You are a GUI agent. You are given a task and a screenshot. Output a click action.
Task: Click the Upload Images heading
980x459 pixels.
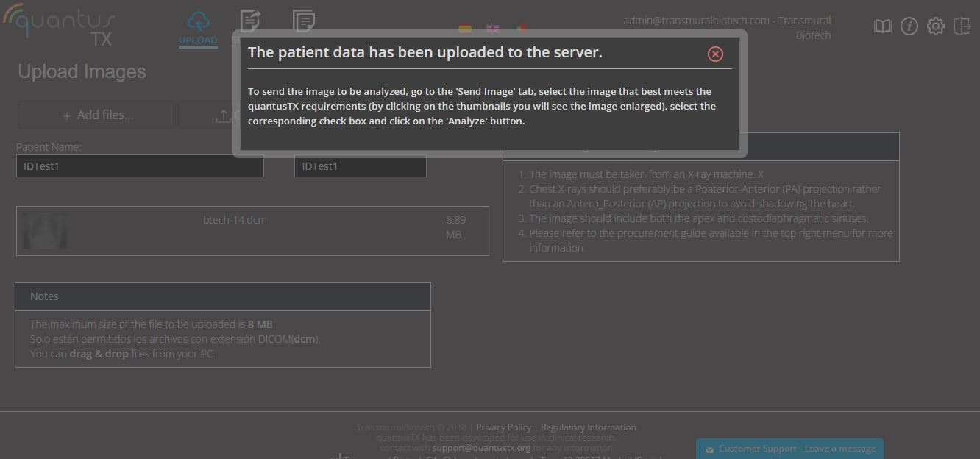point(82,71)
